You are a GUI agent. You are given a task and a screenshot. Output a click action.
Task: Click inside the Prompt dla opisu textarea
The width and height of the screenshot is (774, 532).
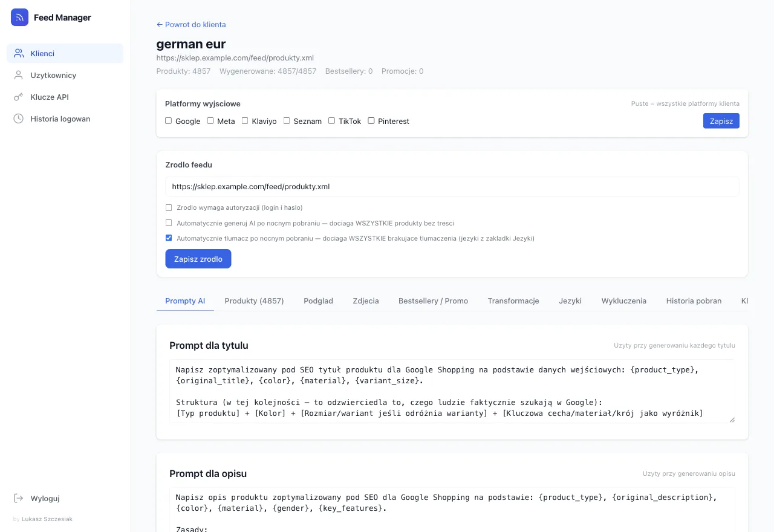pos(452,510)
